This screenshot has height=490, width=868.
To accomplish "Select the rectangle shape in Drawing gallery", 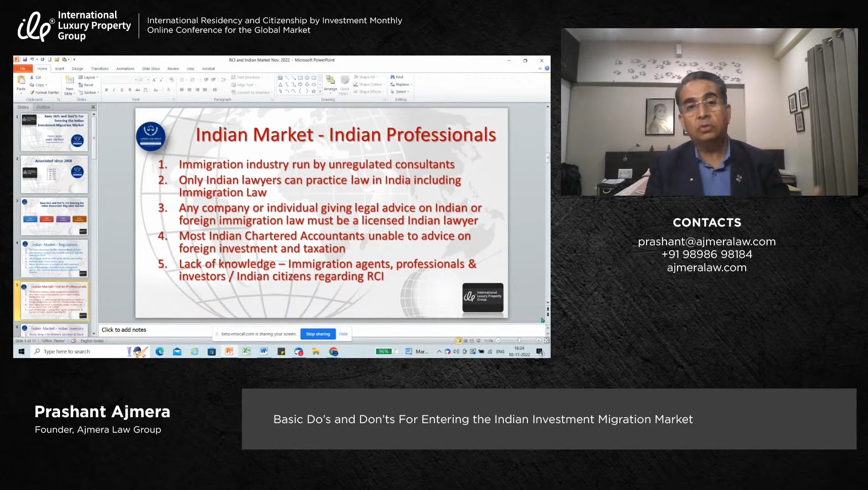I will pyautogui.click(x=300, y=78).
